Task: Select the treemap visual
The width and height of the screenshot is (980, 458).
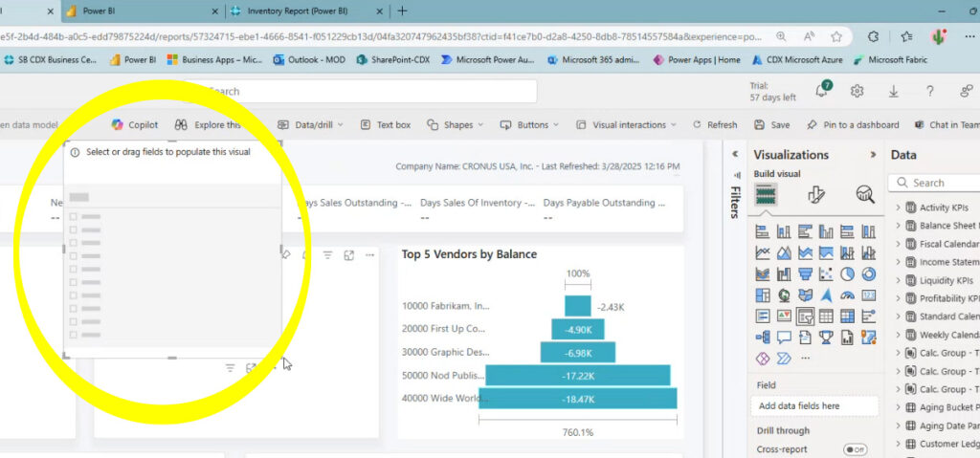Action: click(763, 295)
